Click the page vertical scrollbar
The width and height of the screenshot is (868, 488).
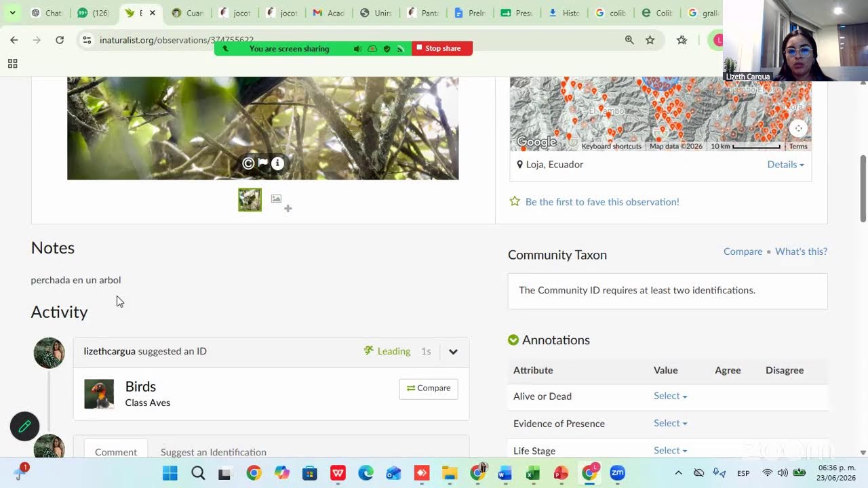point(863,188)
